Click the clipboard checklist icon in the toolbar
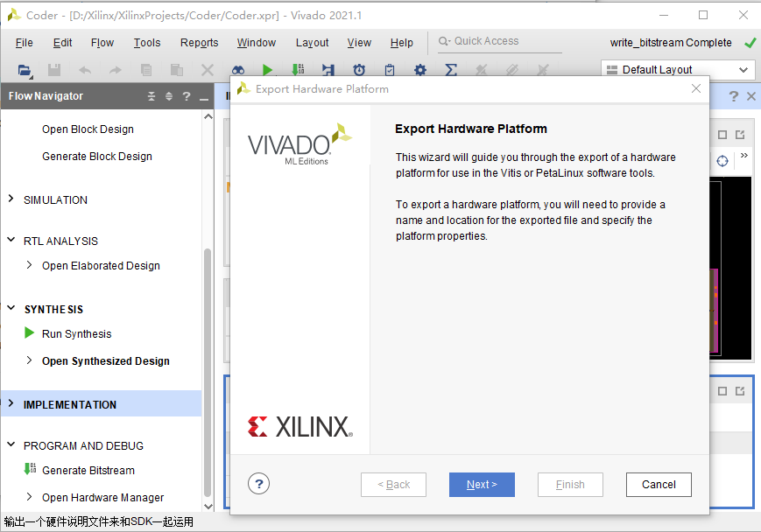 [x=390, y=70]
